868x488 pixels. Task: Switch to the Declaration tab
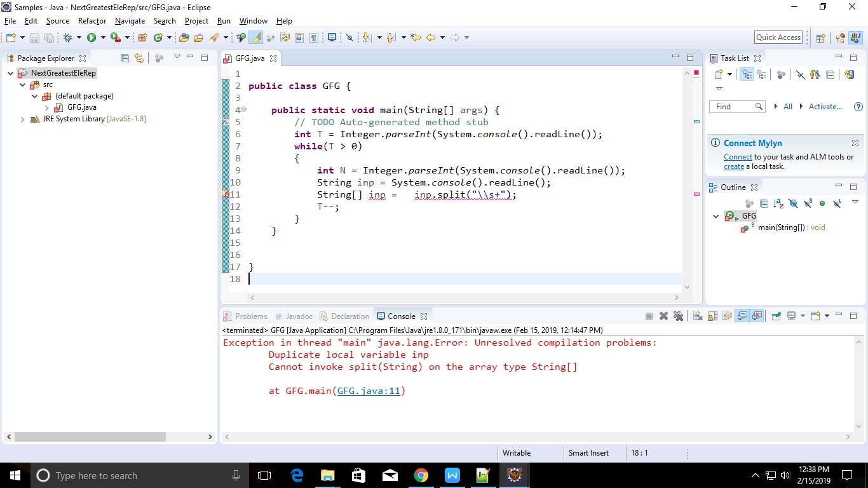[x=344, y=316]
